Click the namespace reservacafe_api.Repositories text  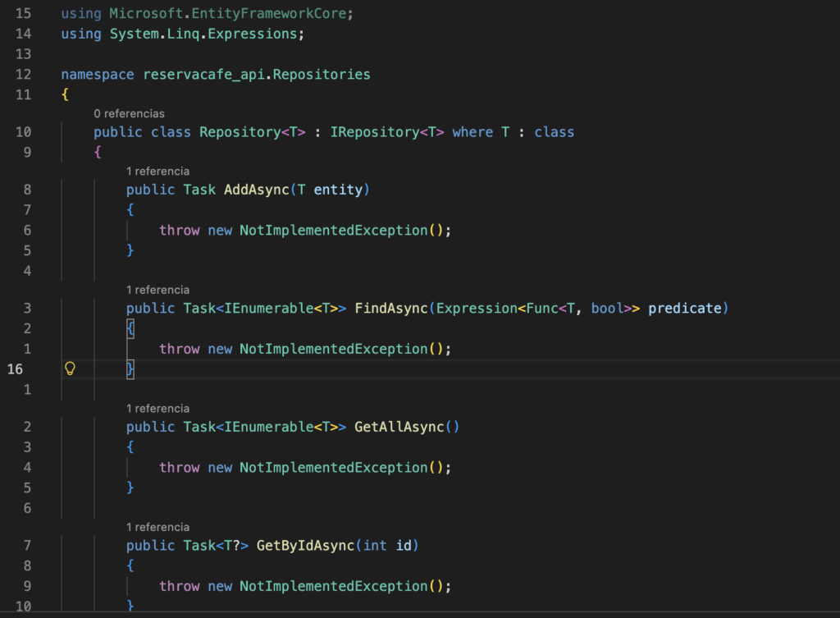click(256, 75)
